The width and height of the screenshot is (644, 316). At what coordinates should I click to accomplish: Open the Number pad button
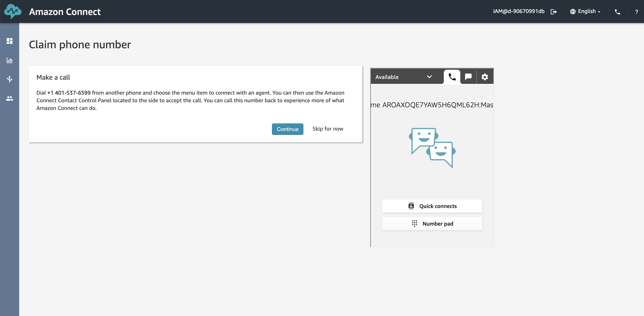click(432, 224)
